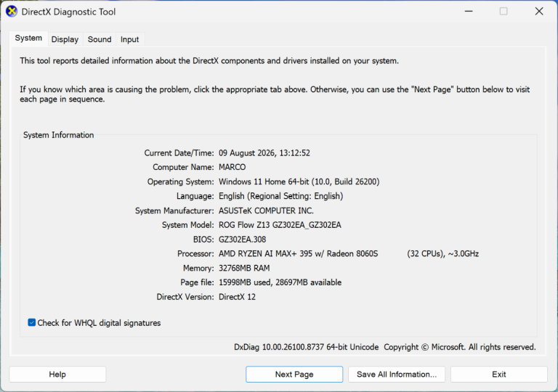Viewport: 558px width, 392px height.
Task: Click Save All Information button
Action: [397, 374]
